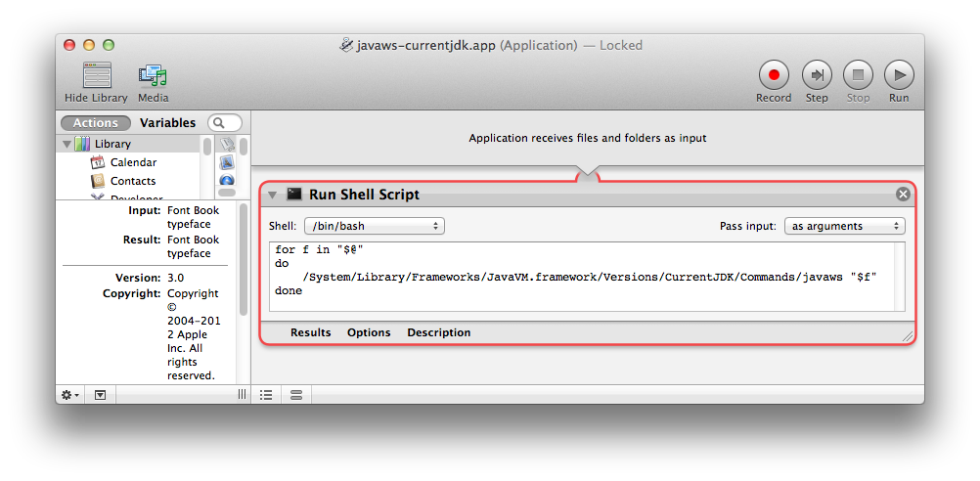The width and height of the screenshot is (980, 481).
Task: Click the green zoom window button
Action: click(109, 45)
